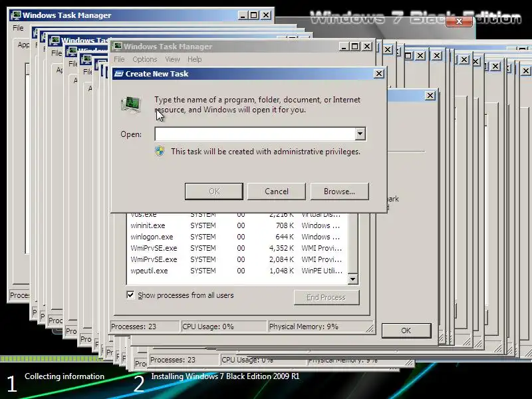The width and height of the screenshot is (532, 399).
Task: Click the End Process button
Action: pos(326,297)
